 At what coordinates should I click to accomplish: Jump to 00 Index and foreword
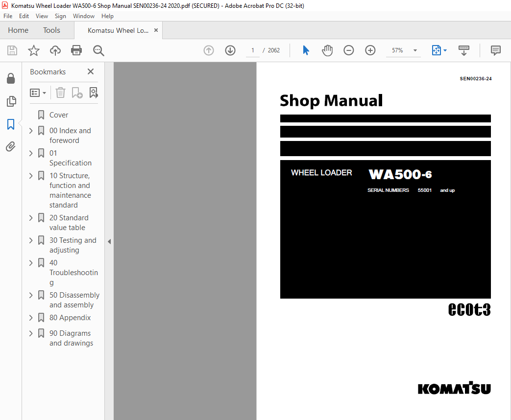pyautogui.click(x=70, y=136)
